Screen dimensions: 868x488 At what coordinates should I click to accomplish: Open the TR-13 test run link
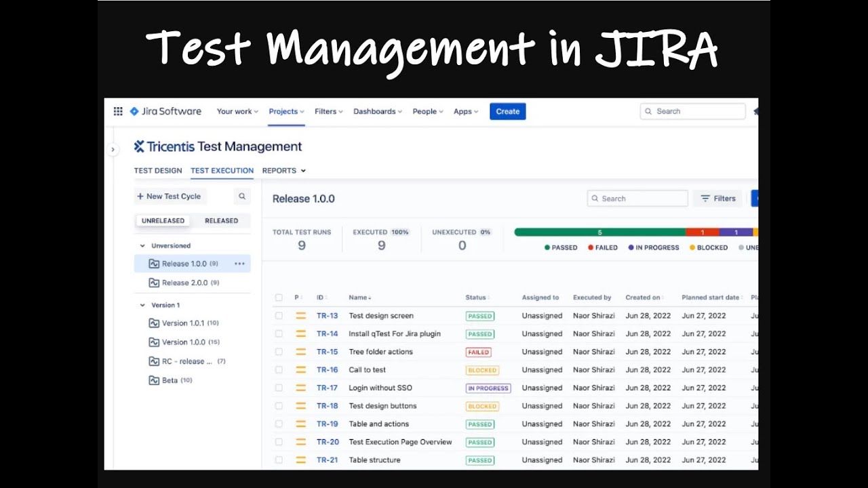tap(327, 316)
